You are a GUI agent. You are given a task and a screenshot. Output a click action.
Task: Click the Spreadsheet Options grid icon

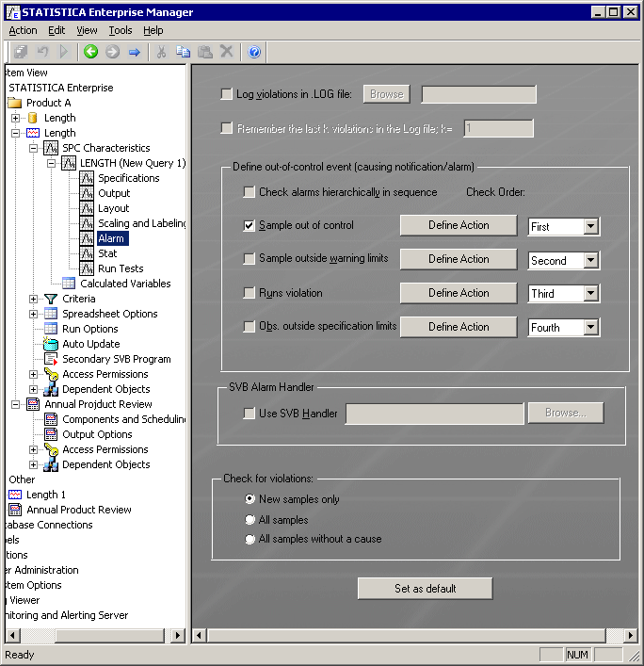[51, 314]
